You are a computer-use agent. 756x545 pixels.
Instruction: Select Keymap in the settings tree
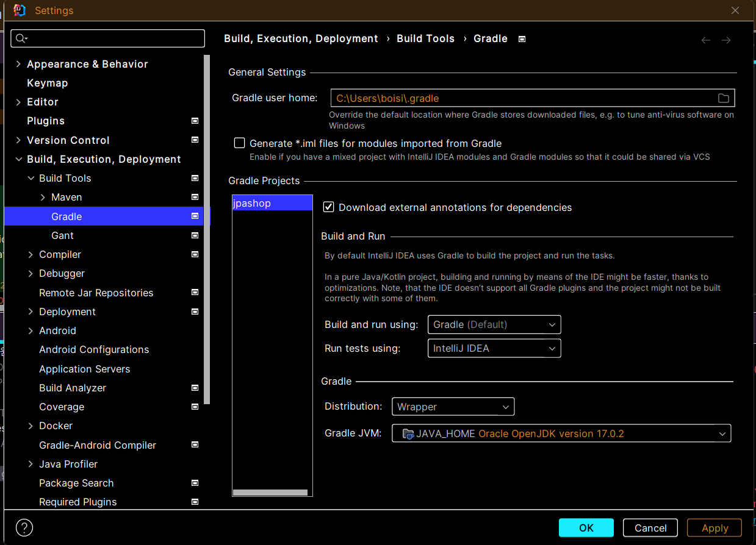point(47,83)
